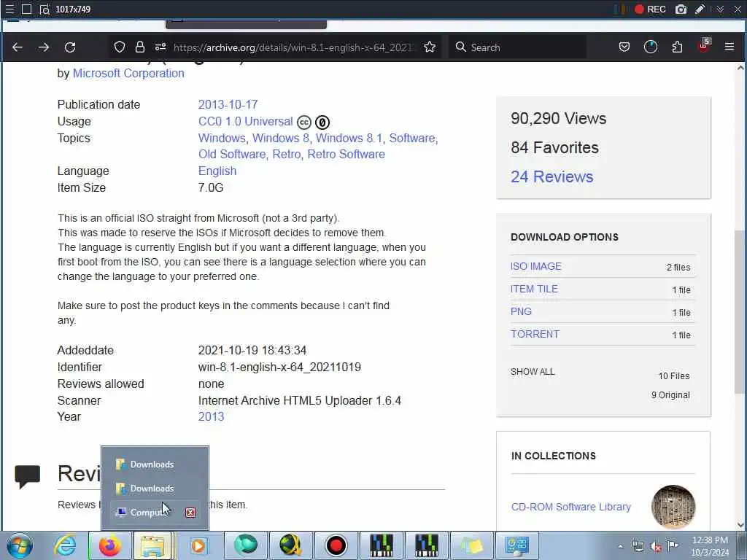747x560 pixels.
Task: Open Windows Start menu orb
Action: click(x=20, y=545)
